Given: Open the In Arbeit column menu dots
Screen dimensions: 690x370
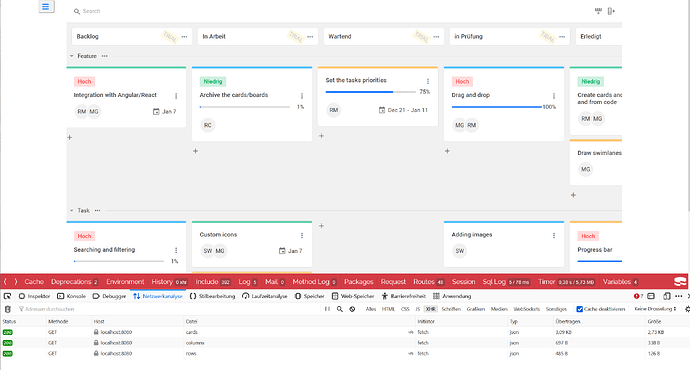Looking at the screenshot, I should [x=310, y=37].
